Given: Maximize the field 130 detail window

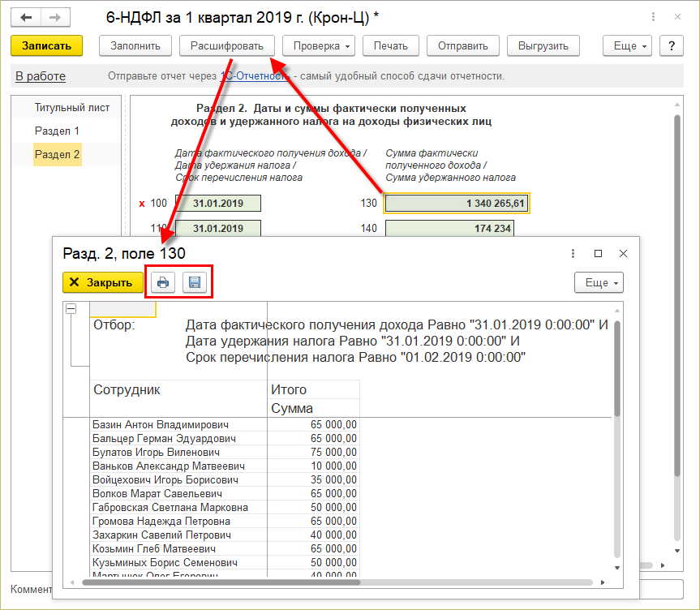Looking at the screenshot, I should pyautogui.click(x=598, y=253).
